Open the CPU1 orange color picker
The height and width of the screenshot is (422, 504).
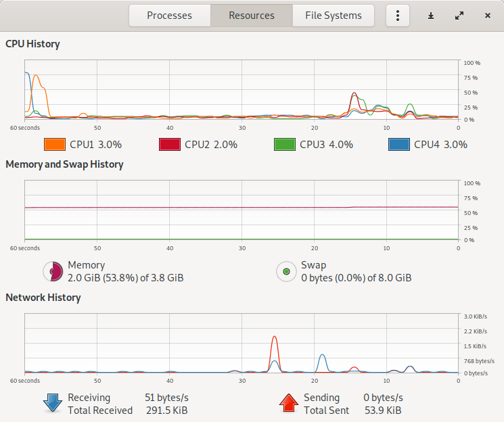pyautogui.click(x=55, y=144)
